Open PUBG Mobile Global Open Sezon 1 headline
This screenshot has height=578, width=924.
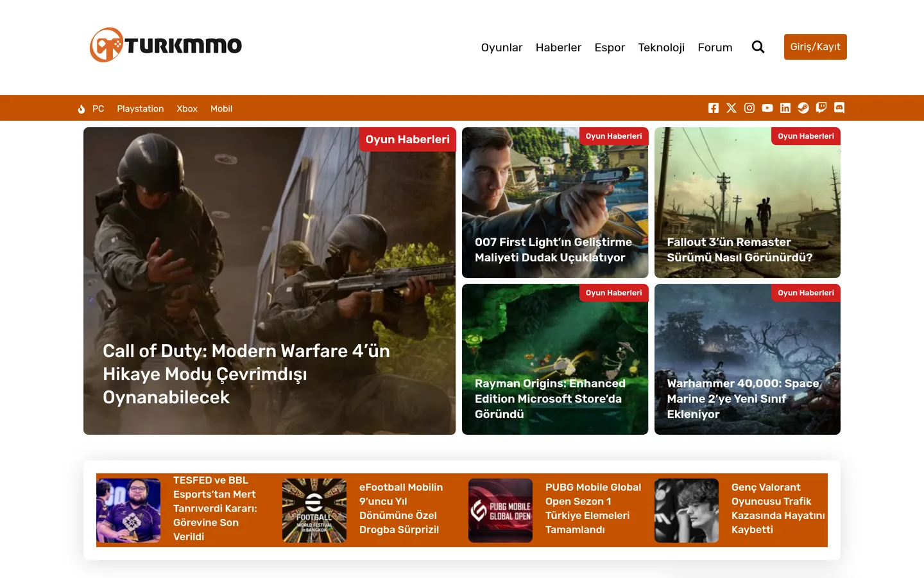coord(593,508)
